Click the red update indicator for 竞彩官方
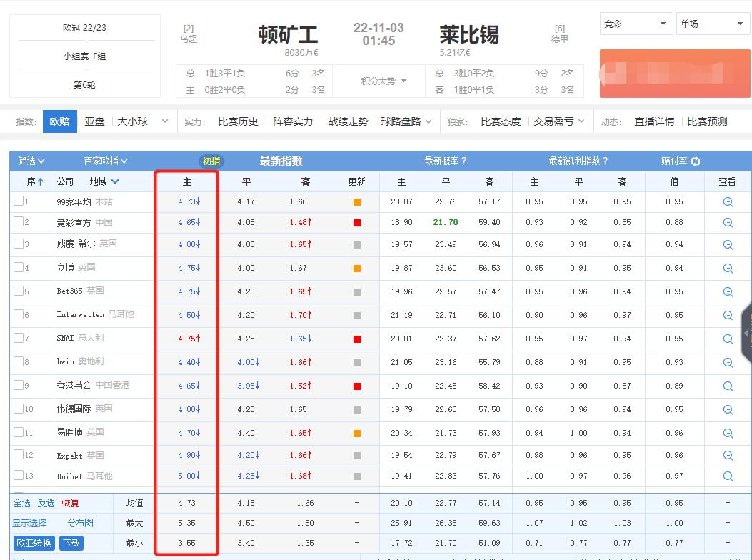This screenshot has width=752, height=560. (x=358, y=224)
